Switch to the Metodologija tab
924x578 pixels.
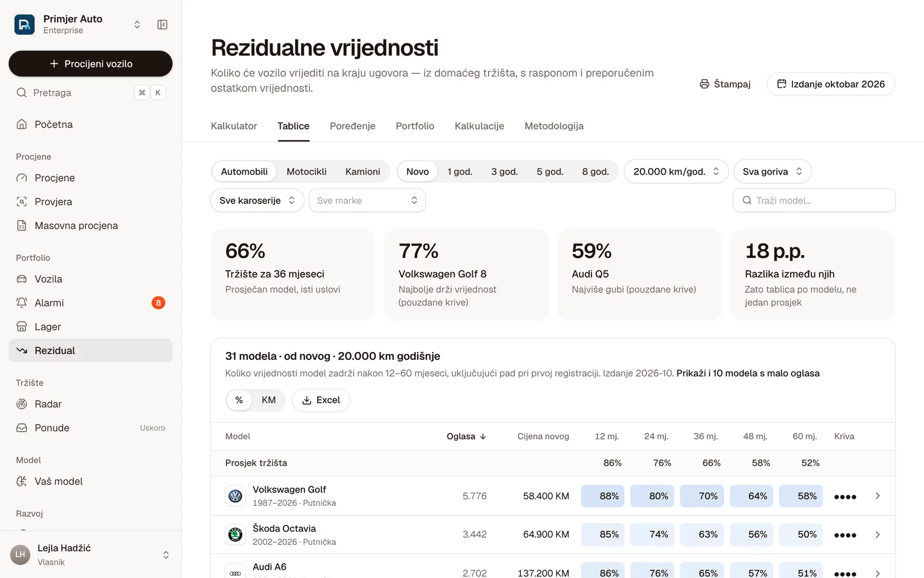coord(554,126)
